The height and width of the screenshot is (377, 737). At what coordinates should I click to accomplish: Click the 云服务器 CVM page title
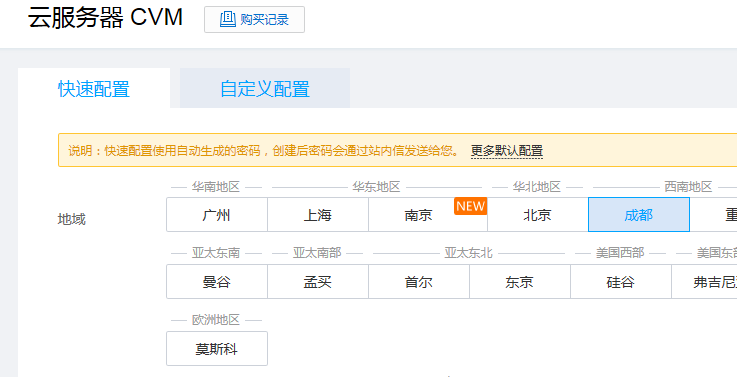pos(105,18)
